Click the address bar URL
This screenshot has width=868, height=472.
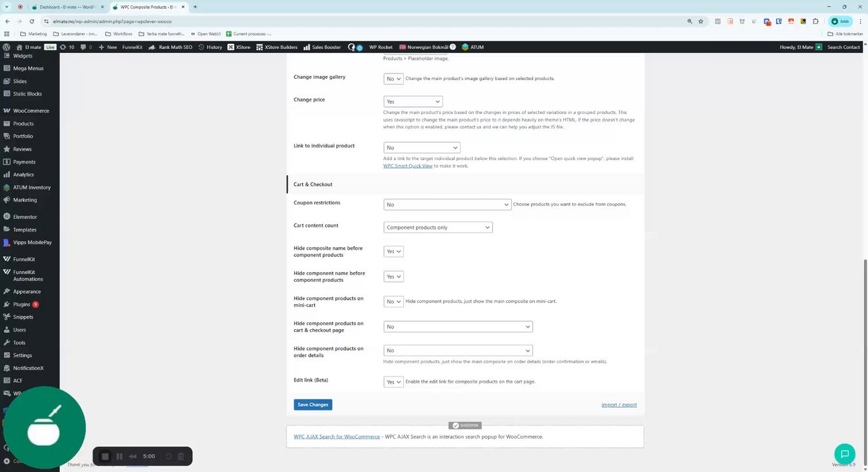(112, 21)
